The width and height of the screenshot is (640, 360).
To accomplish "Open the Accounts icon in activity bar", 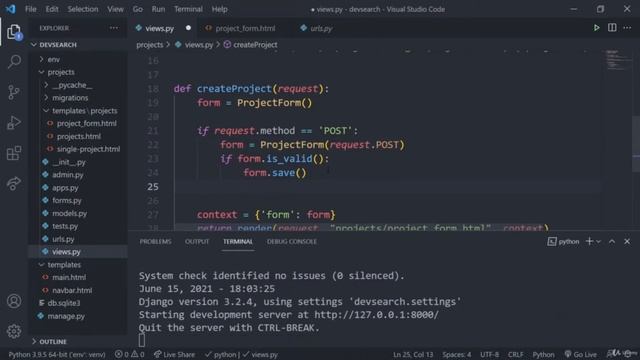I will tap(14, 301).
